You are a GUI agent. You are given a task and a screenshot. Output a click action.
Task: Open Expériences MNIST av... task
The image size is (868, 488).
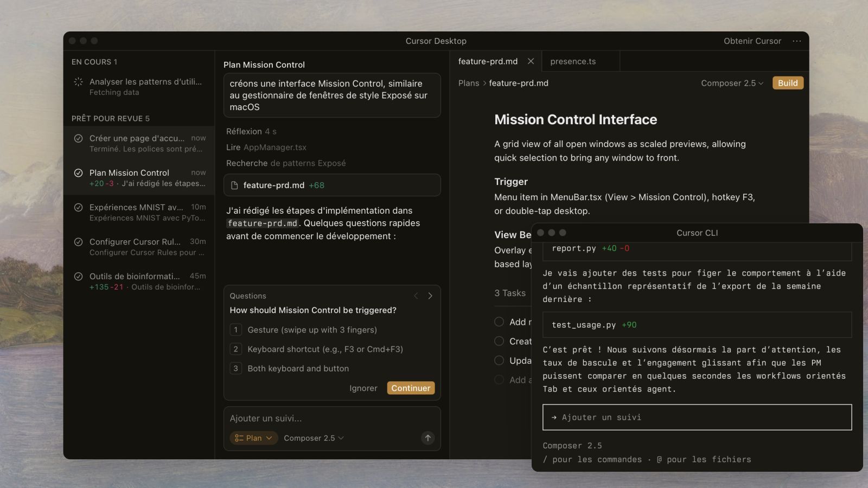139,213
